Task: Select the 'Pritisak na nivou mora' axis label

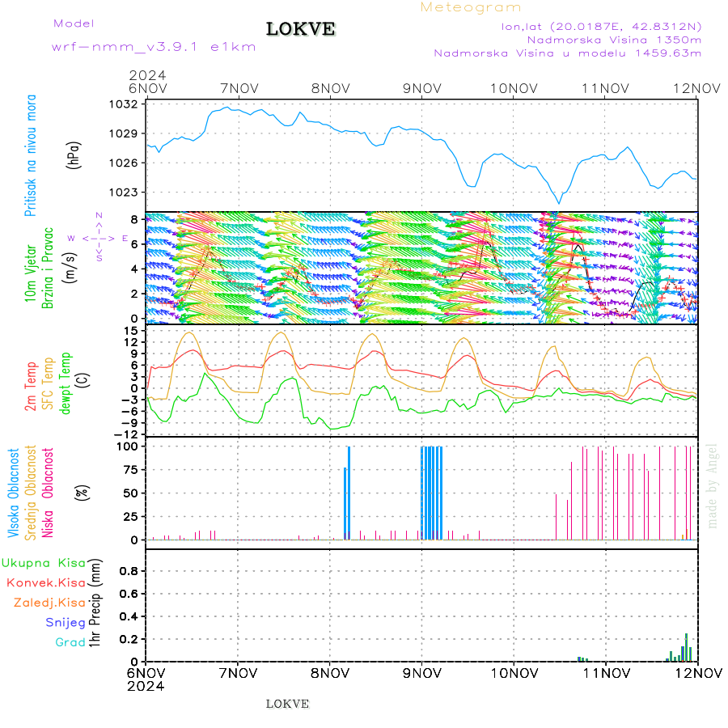Action: [x=30, y=155]
